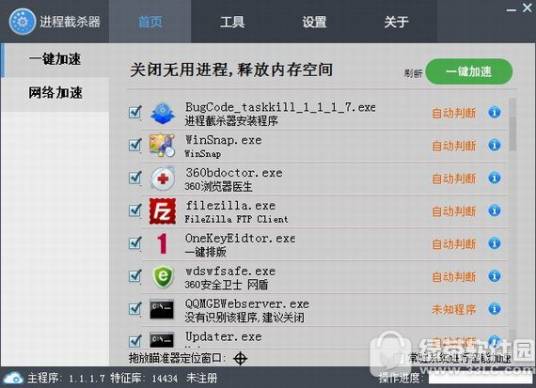Click the 360bdoctor.exe red cross icon

click(163, 178)
